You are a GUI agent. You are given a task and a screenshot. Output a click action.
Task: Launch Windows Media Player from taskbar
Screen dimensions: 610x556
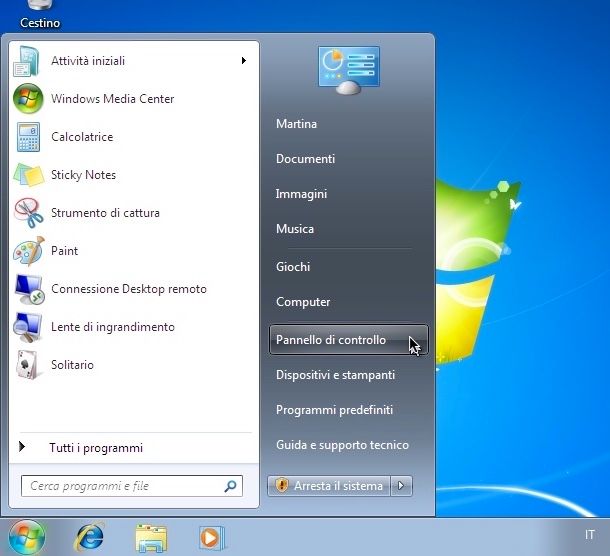click(211, 538)
